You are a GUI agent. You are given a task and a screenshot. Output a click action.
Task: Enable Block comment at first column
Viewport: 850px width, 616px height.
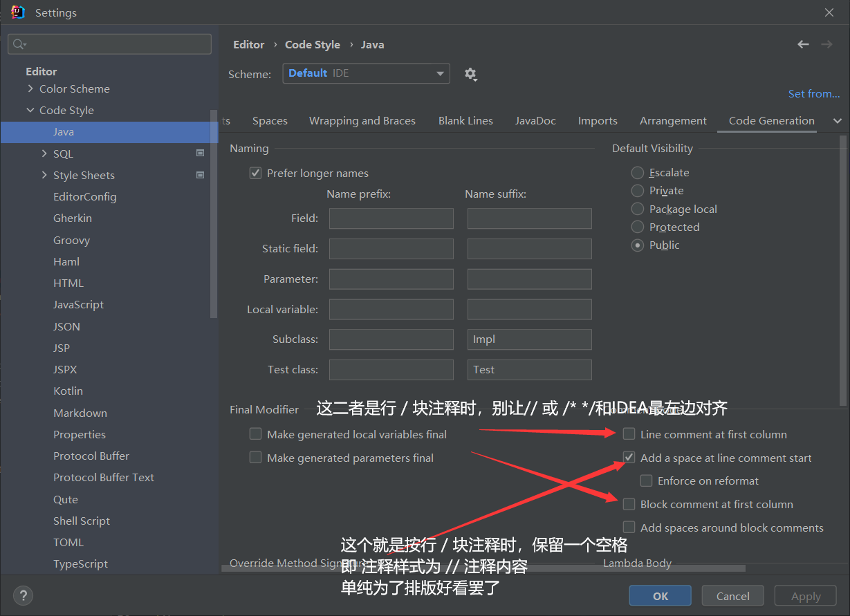(x=629, y=504)
